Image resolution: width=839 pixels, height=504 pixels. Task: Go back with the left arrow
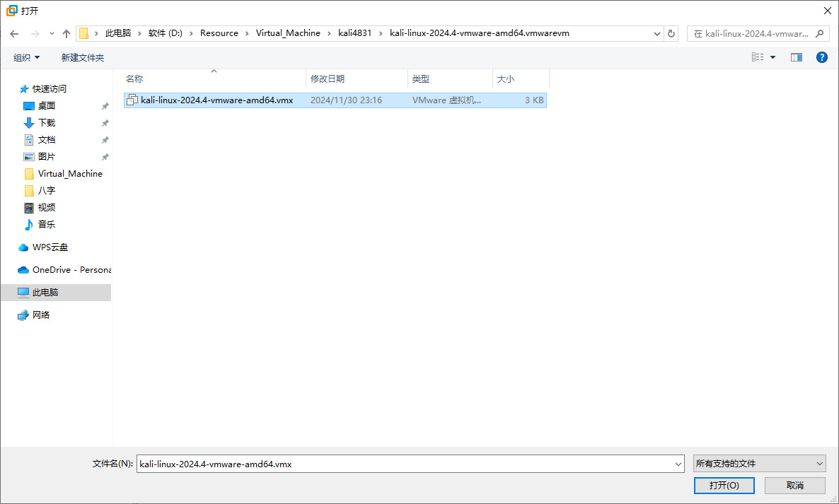point(14,34)
